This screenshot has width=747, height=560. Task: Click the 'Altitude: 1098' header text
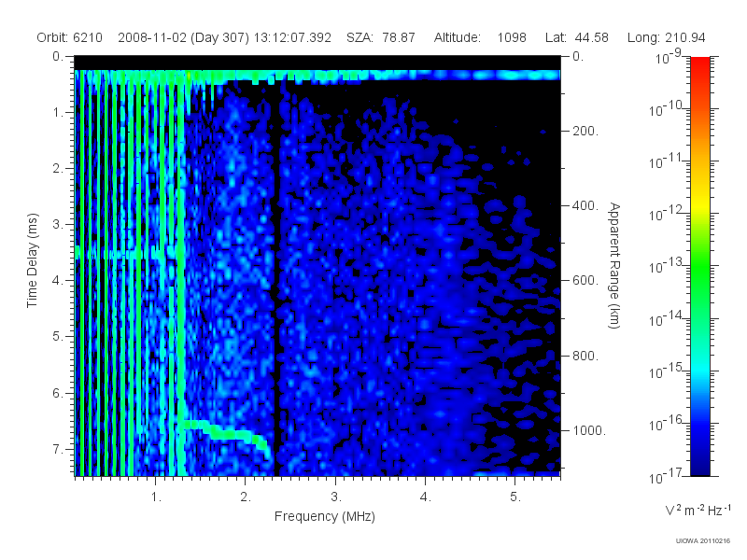480,37
